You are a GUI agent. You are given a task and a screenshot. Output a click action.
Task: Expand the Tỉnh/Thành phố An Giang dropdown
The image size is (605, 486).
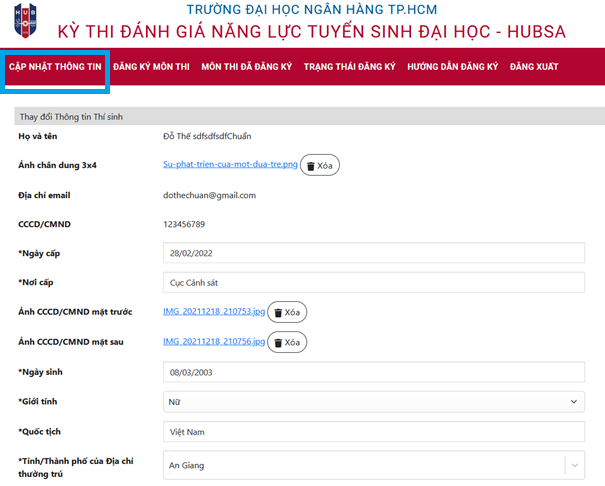pos(360,465)
